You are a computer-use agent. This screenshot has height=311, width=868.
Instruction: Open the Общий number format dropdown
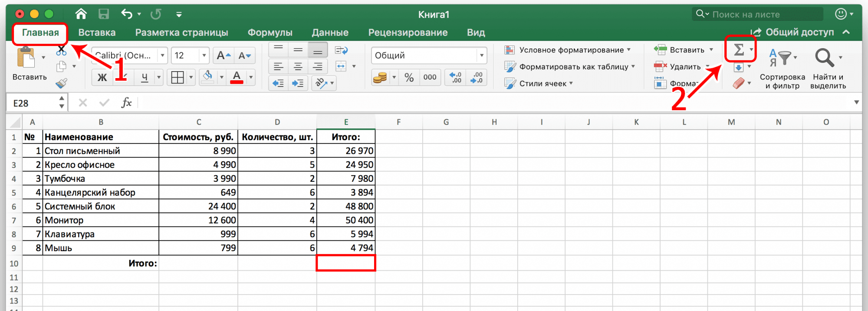(x=482, y=56)
